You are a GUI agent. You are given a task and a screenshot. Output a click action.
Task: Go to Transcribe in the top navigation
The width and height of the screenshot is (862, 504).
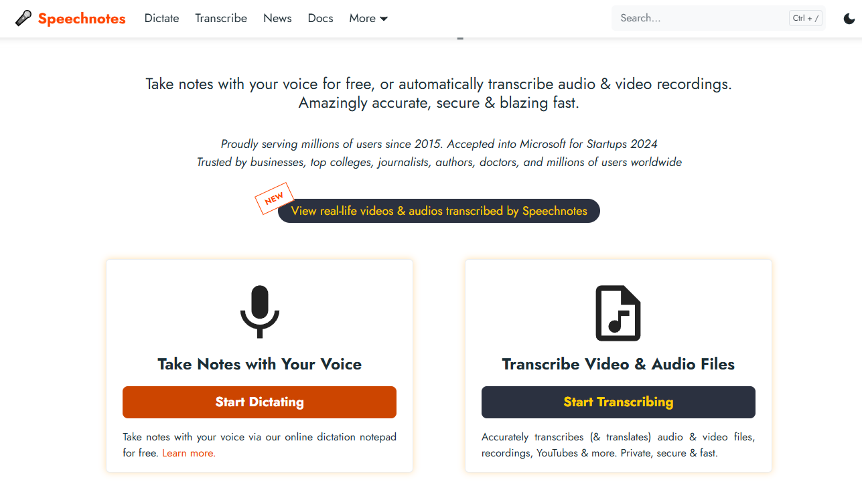(x=221, y=18)
